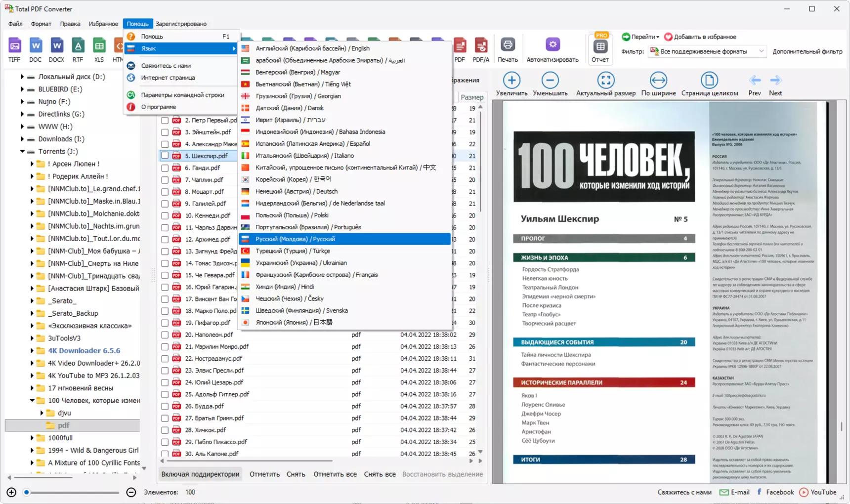
Task: Click the PDF conversion icon
Action: pos(460,49)
